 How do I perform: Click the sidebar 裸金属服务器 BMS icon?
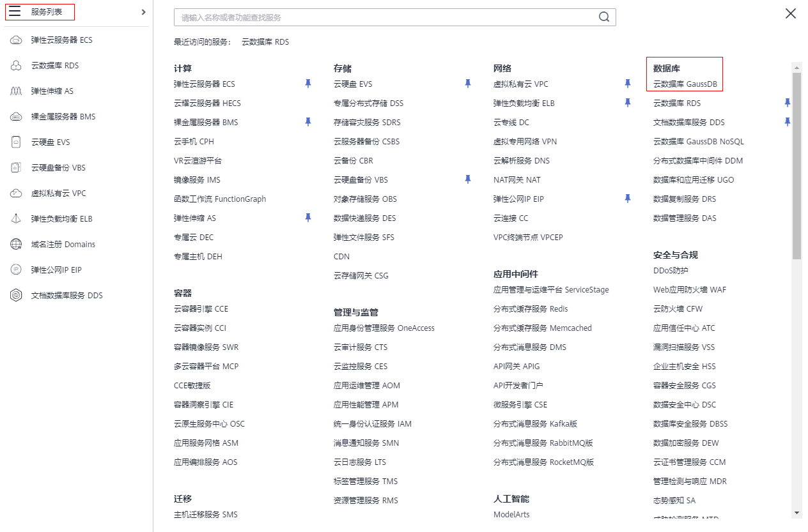[x=17, y=116]
